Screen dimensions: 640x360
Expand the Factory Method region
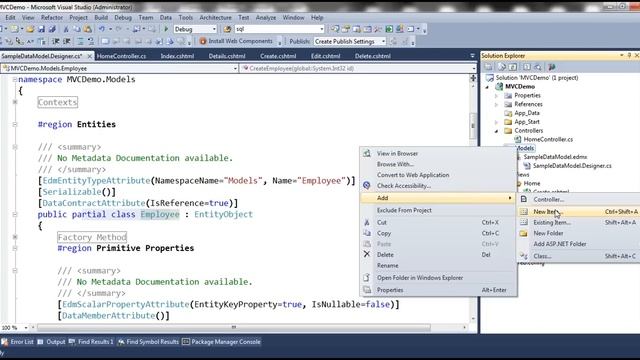click(x=15, y=237)
